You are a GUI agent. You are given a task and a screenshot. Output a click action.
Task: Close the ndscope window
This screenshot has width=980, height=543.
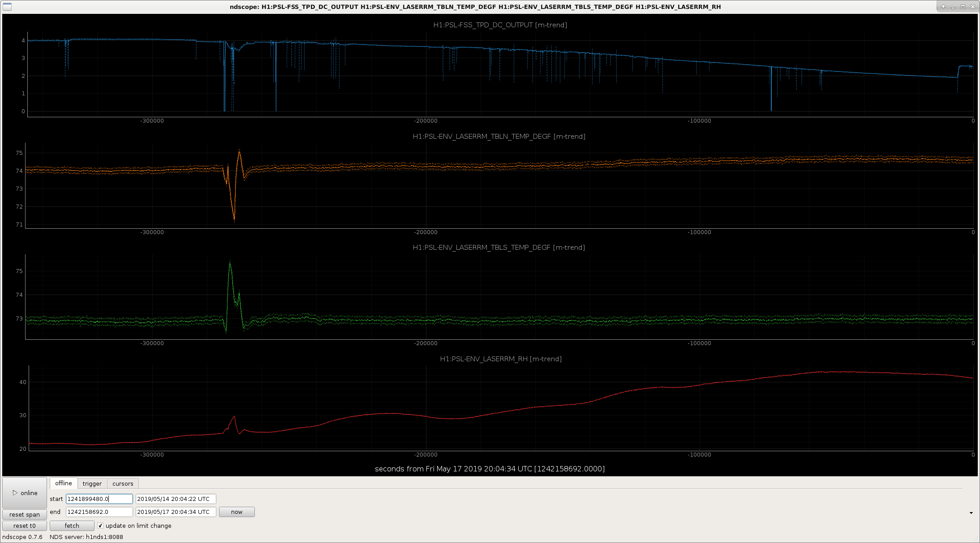(973, 7)
